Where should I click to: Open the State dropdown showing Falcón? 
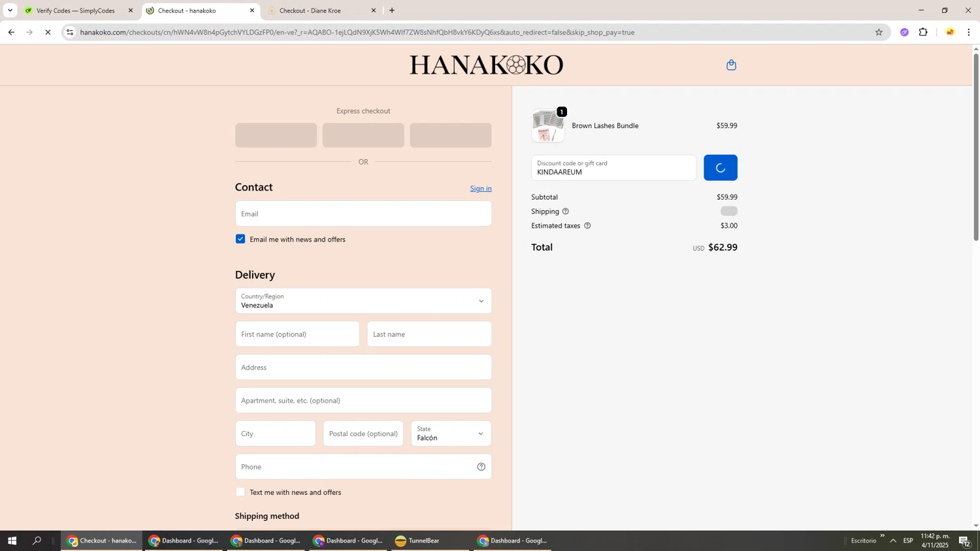tap(451, 433)
